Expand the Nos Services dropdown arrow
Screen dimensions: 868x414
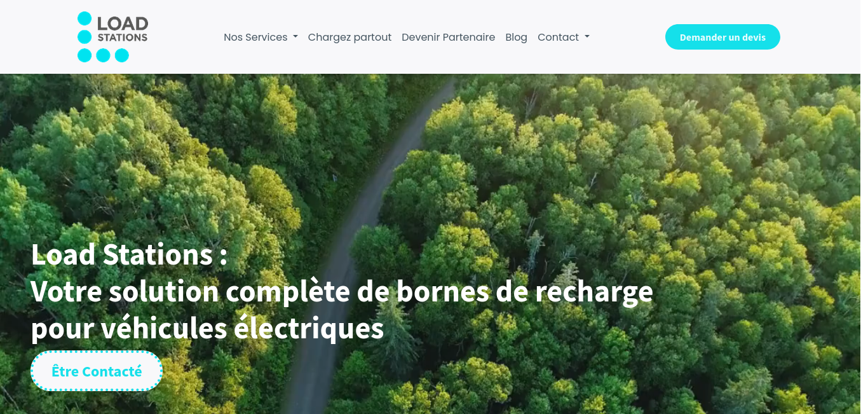coord(295,37)
